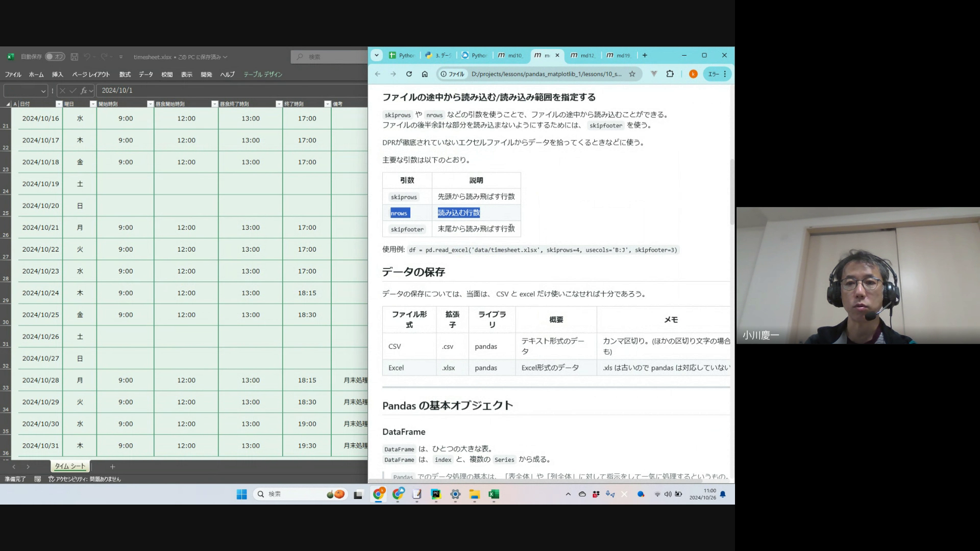Screen dimensions: 980x551
Task: Select the タイムシート sheet tab
Action: (x=70, y=466)
